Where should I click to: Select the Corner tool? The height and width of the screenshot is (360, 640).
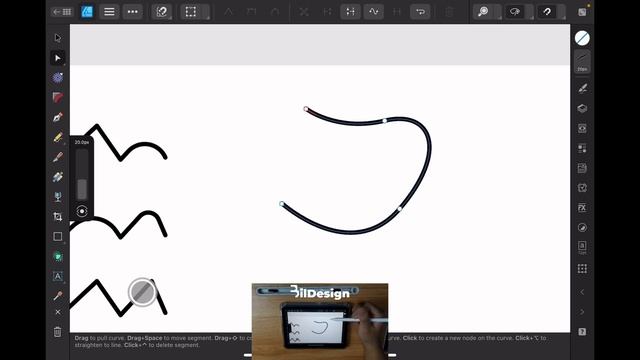click(x=58, y=98)
